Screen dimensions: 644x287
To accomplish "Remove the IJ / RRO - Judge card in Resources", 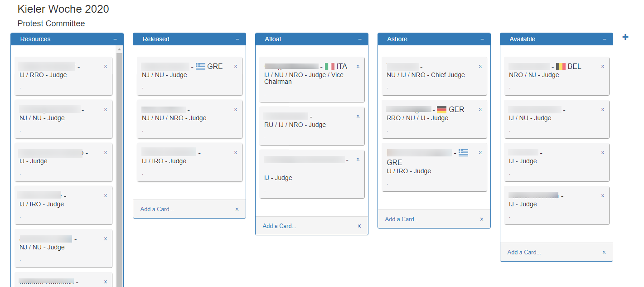I will pos(106,66).
